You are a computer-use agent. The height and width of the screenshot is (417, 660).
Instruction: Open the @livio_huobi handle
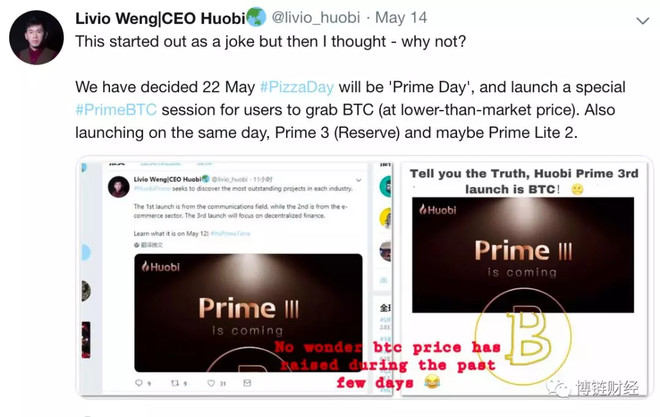[316, 18]
